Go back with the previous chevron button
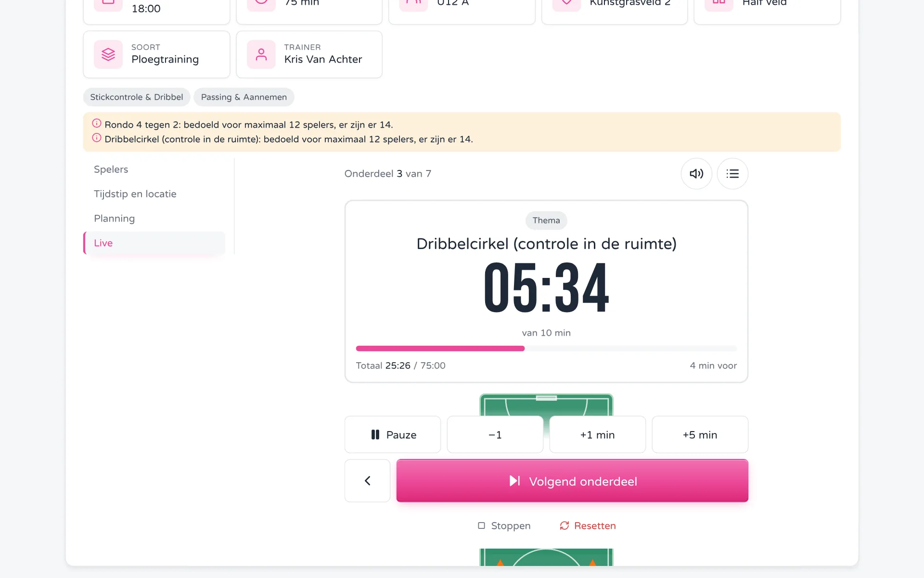Screen dimensions: 924x578 click(367, 481)
